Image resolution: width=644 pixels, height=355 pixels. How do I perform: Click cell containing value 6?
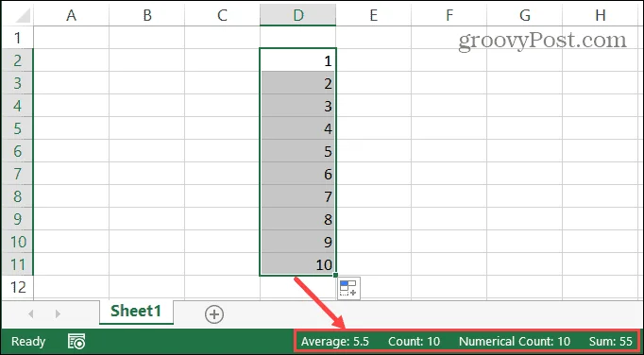pos(297,174)
